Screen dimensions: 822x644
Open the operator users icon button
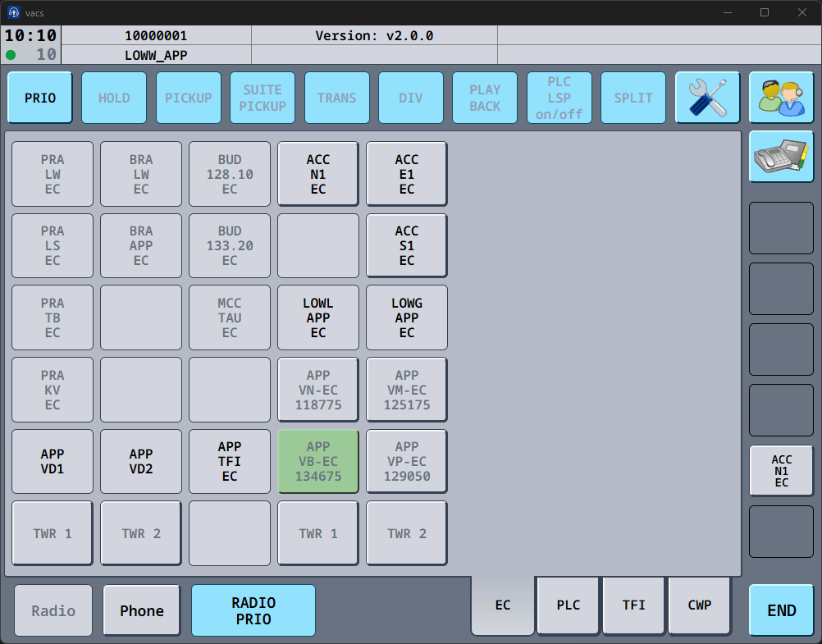tap(781, 98)
